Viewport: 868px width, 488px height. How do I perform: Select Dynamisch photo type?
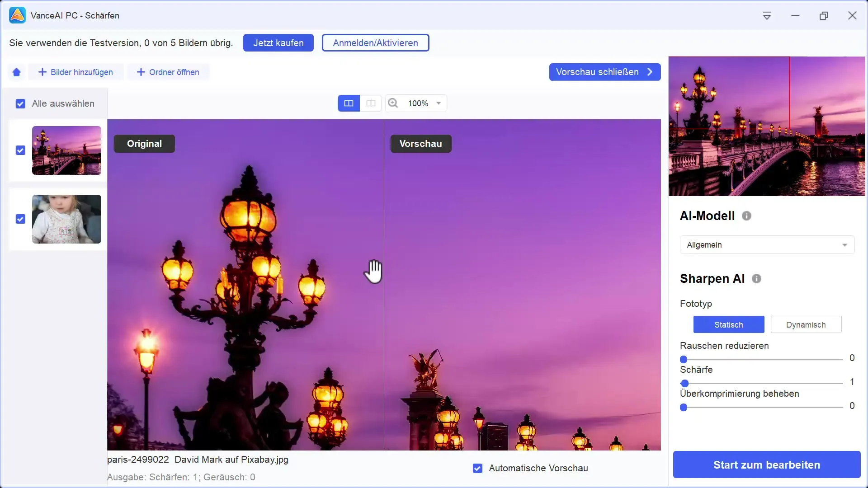806,325
